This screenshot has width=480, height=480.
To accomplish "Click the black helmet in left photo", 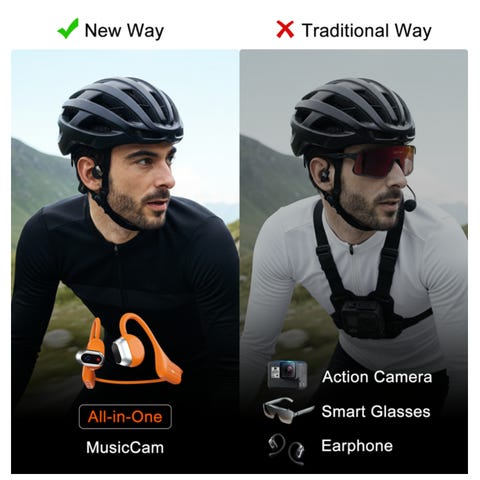I will 120,113.
